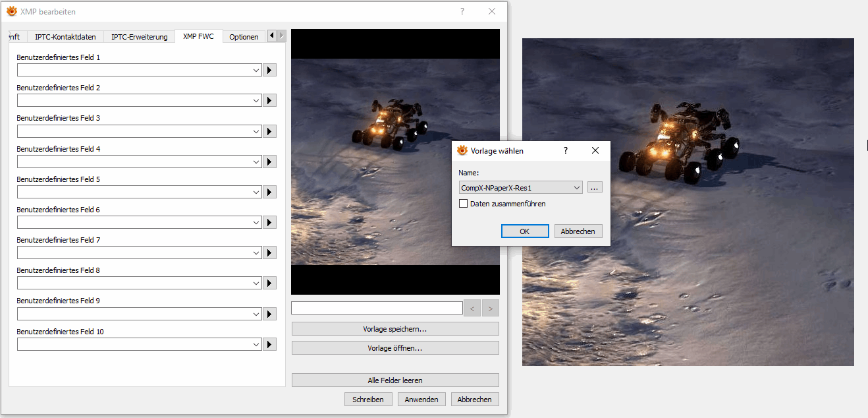Screen dimensions: 868x418
Task: Open dropdown for Benutzerdefiniertes Feld 2
Action: point(256,101)
